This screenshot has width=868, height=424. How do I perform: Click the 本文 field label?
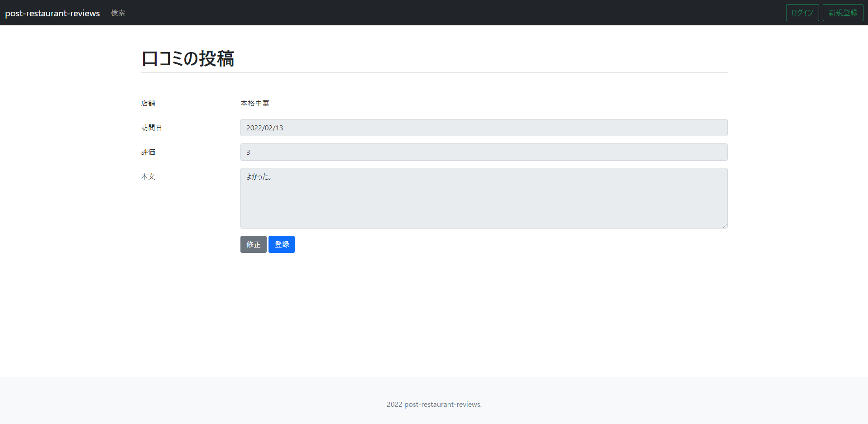[148, 177]
